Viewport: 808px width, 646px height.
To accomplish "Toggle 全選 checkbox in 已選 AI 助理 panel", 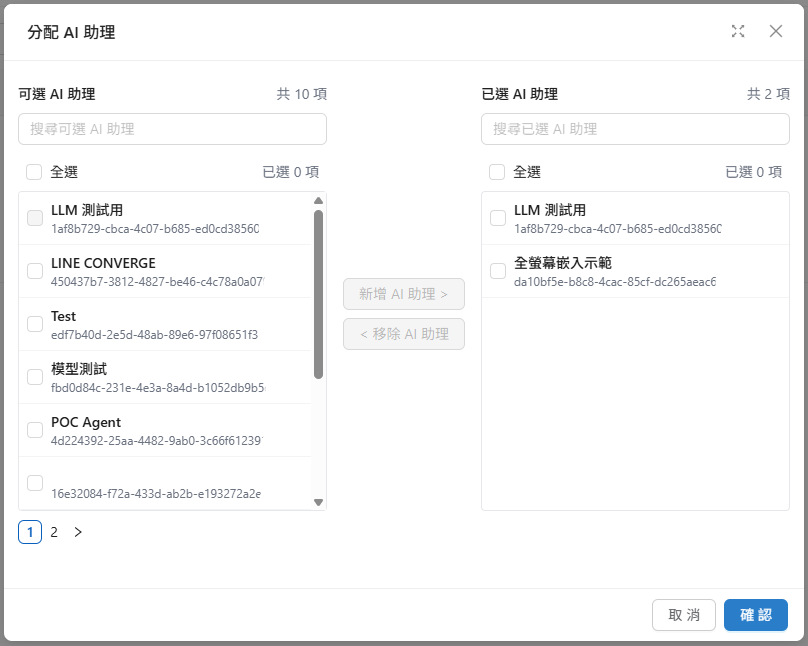I will click(497, 172).
